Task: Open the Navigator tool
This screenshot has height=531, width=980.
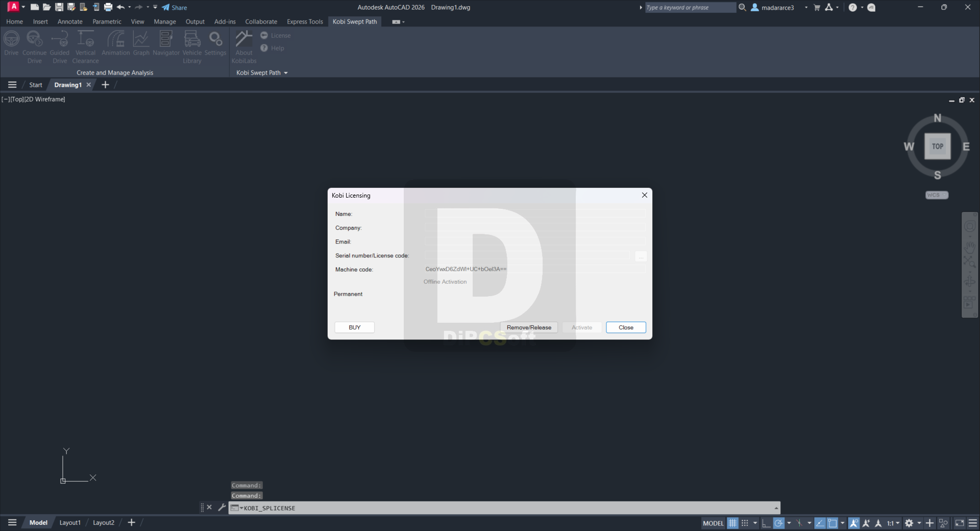Action: tap(166, 43)
